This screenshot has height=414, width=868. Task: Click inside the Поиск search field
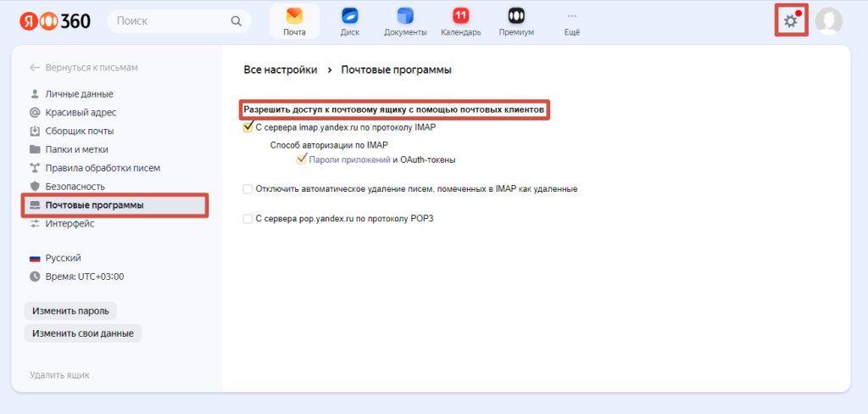click(x=179, y=21)
